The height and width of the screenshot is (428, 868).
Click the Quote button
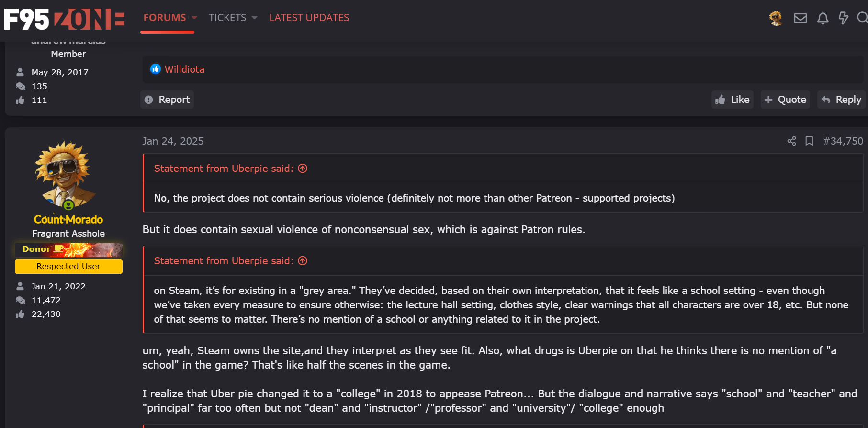pyautogui.click(x=785, y=100)
